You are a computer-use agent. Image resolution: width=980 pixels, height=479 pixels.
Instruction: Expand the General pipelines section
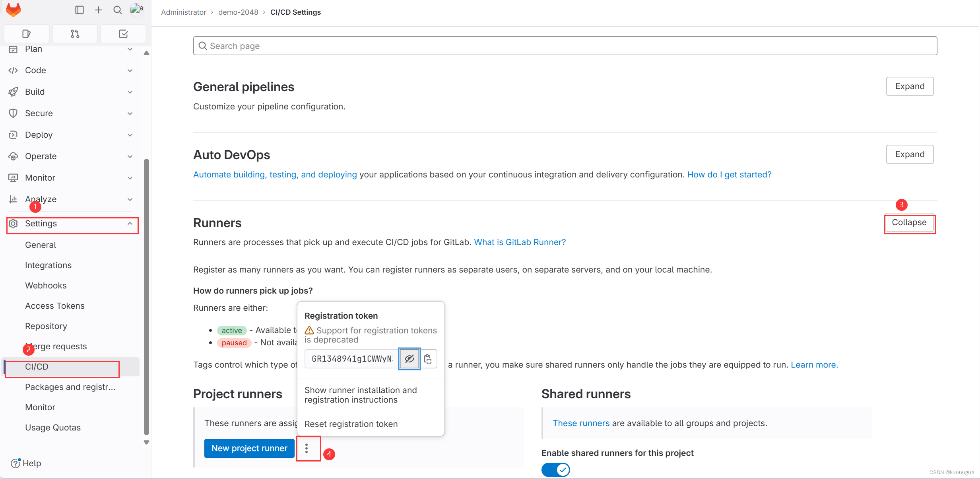[909, 86]
